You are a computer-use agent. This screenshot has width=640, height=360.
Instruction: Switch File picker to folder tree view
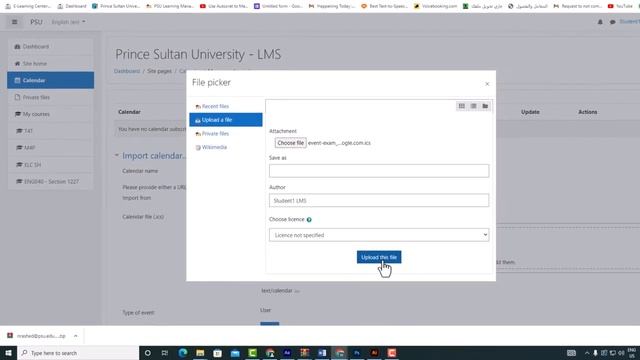pos(485,106)
